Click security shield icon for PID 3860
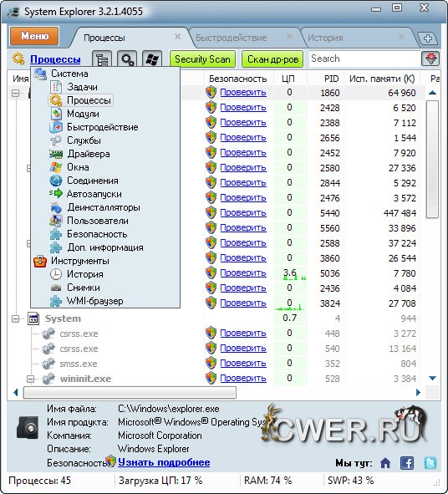The height and width of the screenshot is (494, 448). coord(211,257)
